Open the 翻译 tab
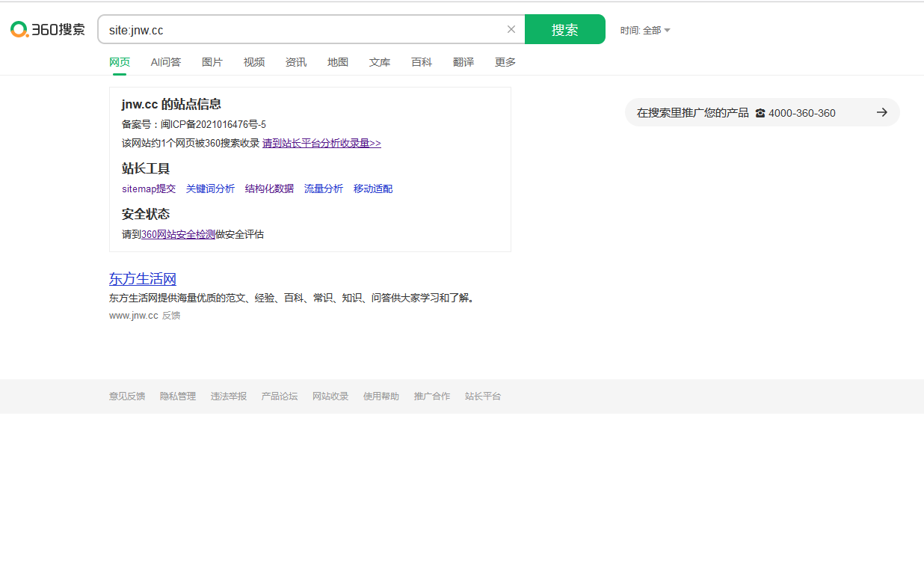Image resolution: width=924 pixels, height=582 pixels. pyautogui.click(x=463, y=62)
